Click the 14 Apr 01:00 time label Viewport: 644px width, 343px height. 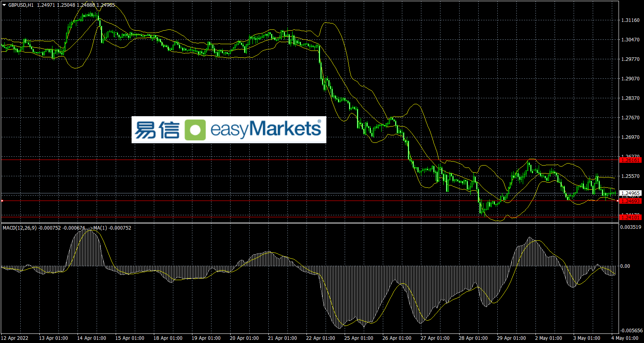click(92, 338)
